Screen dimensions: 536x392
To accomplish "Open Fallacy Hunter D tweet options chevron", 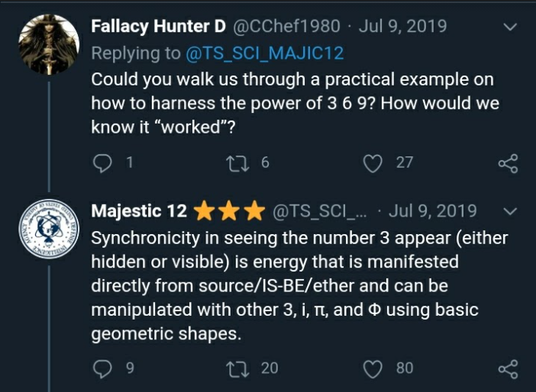I will 512,27.
